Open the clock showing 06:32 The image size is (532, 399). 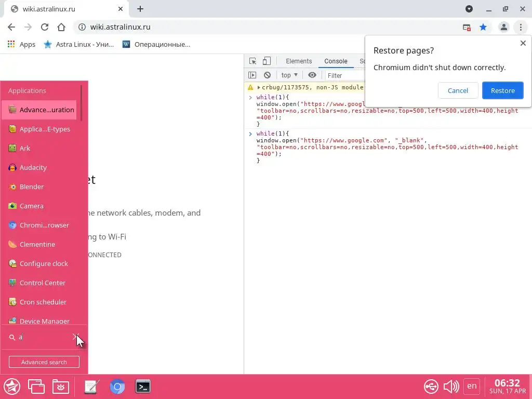(507, 387)
